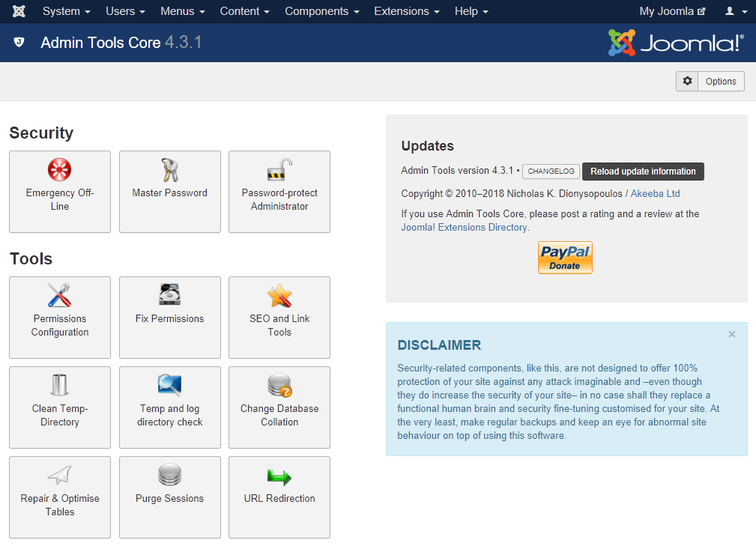
Task: Click the Repair & Optimise Tables label
Action: (x=60, y=505)
